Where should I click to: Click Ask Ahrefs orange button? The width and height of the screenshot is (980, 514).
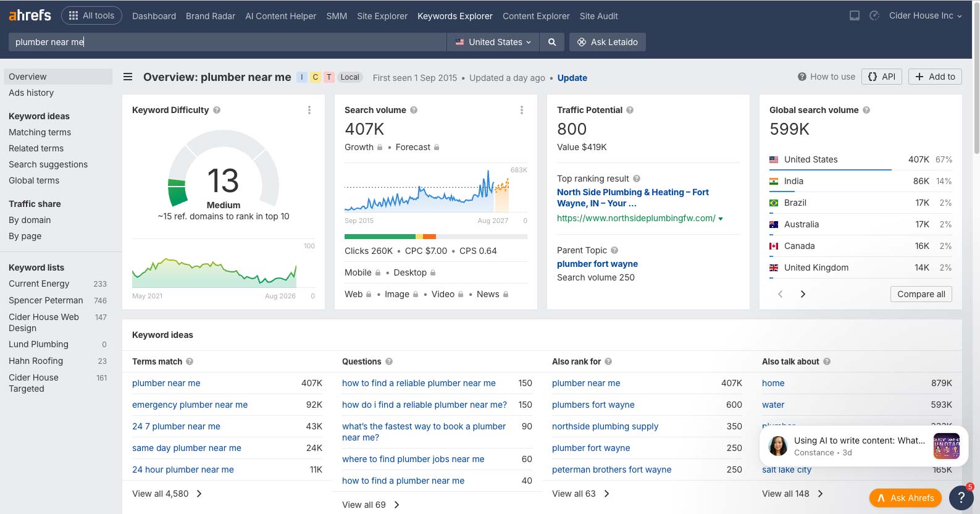tap(905, 498)
